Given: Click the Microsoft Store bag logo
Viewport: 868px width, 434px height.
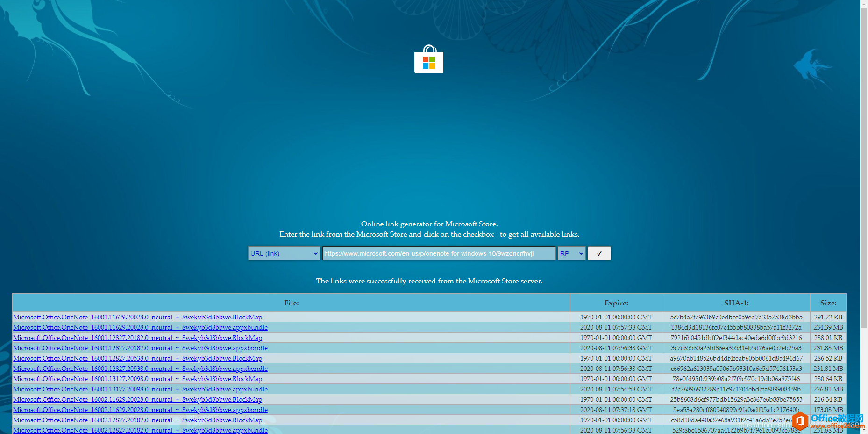Looking at the screenshot, I should click(429, 59).
